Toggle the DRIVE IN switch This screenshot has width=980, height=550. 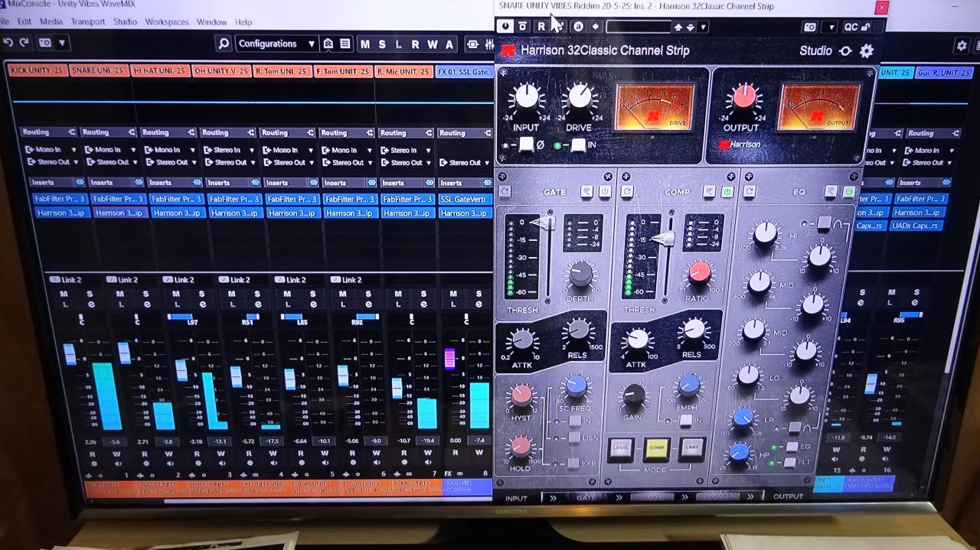(578, 145)
